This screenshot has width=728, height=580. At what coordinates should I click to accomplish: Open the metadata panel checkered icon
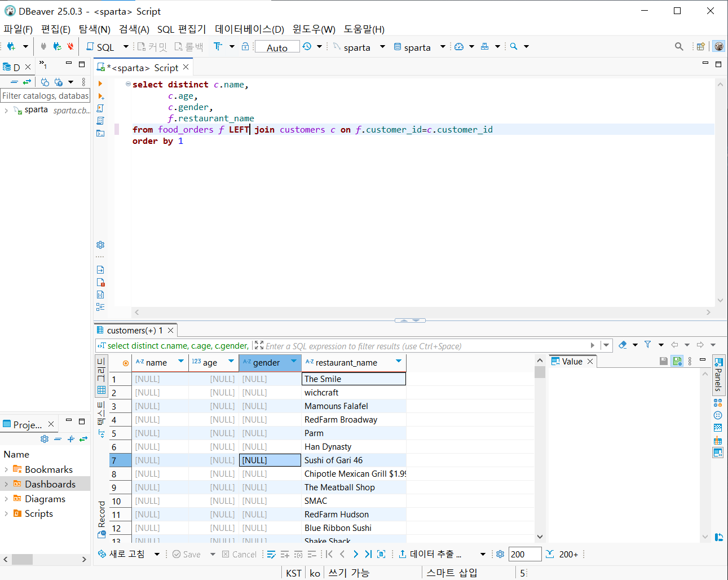coord(718,428)
